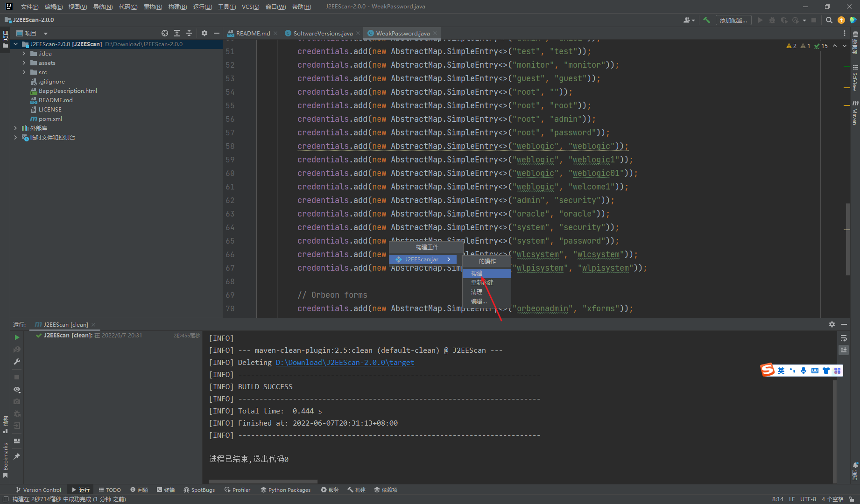Open Search Everywhere magnifier icon
860x504 pixels.
(829, 20)
